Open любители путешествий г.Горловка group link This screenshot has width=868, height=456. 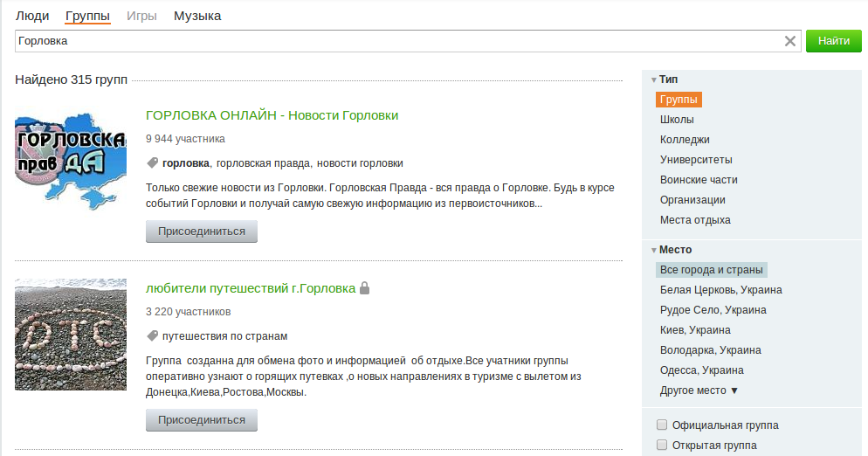pyautogui.click(x=251, y=288)
